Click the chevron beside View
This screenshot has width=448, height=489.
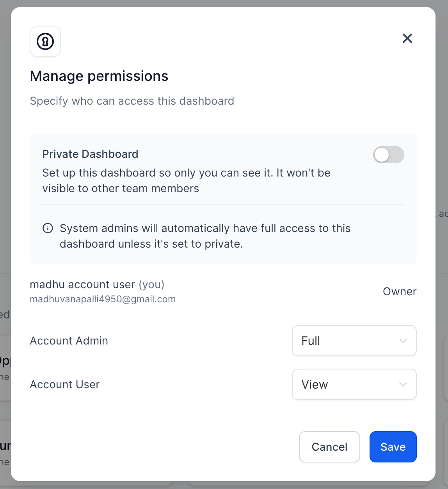click(x=403, y=385)
